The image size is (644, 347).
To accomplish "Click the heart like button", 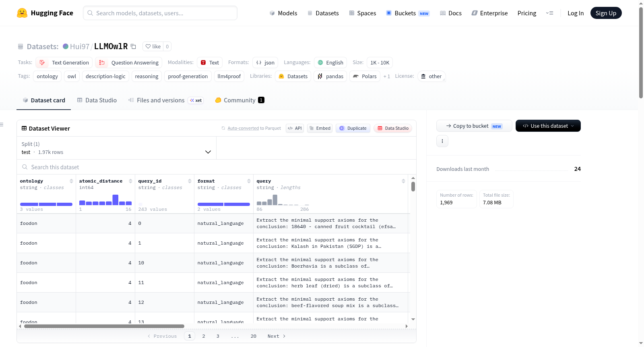I will pyautogui.click(x=153, y=46).
